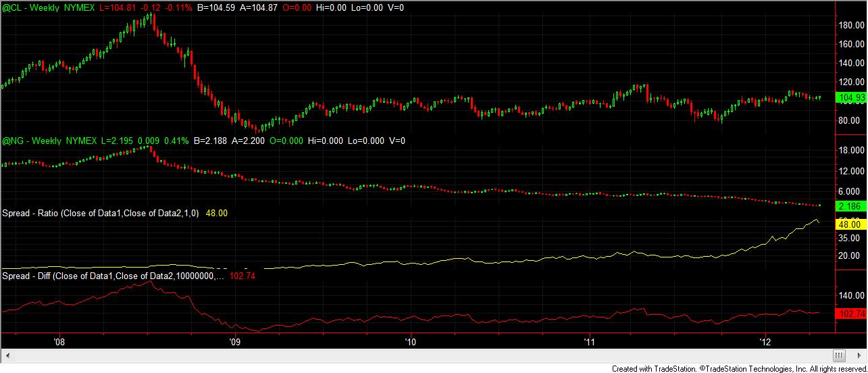Select the Spread - Ratio indicator label
The image size is (868, 373).
click(x=100, y=213)
